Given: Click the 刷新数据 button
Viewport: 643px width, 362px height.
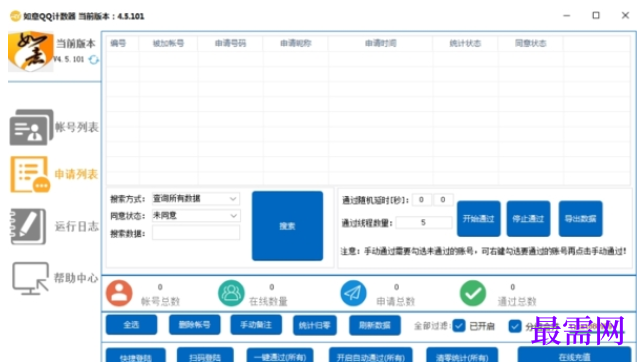Looking at the screenshot, I should point(375,326).
